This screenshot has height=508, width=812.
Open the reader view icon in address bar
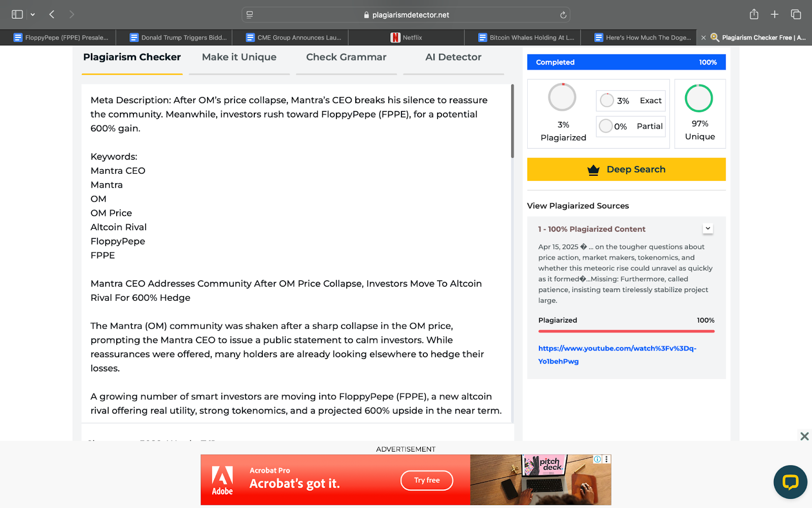click(250, 15)
